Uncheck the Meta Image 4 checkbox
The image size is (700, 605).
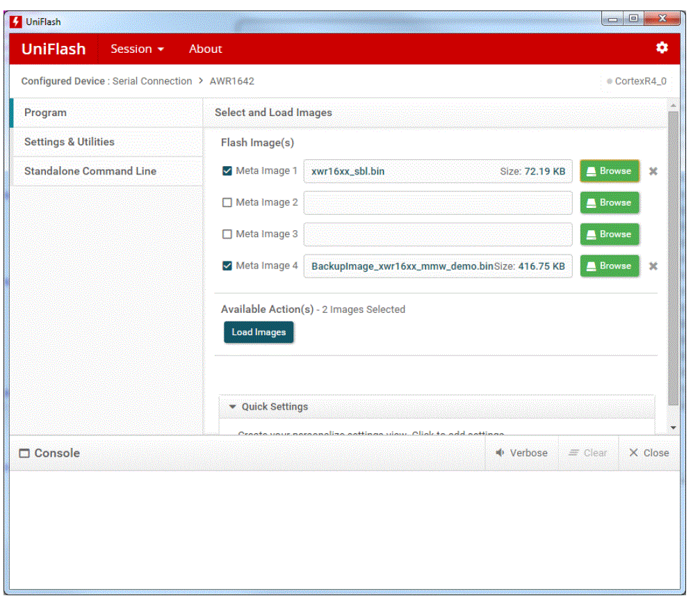click(x=227, y=266)
